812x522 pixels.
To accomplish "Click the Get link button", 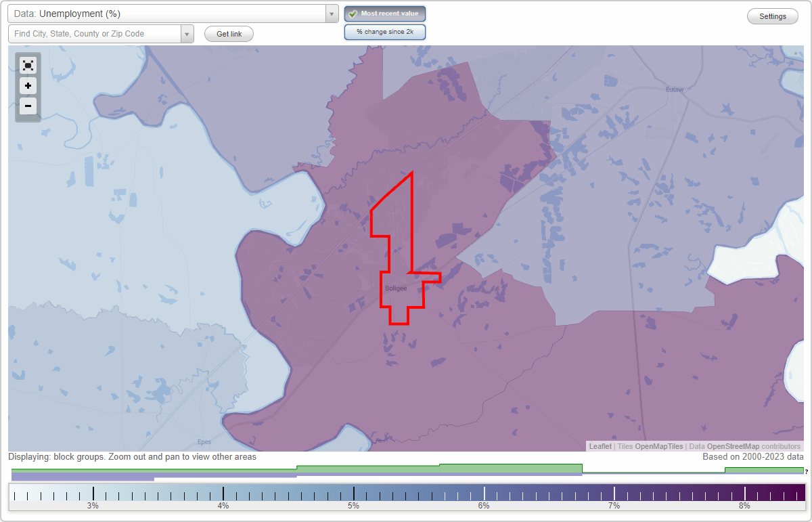I will click(229, 34).
